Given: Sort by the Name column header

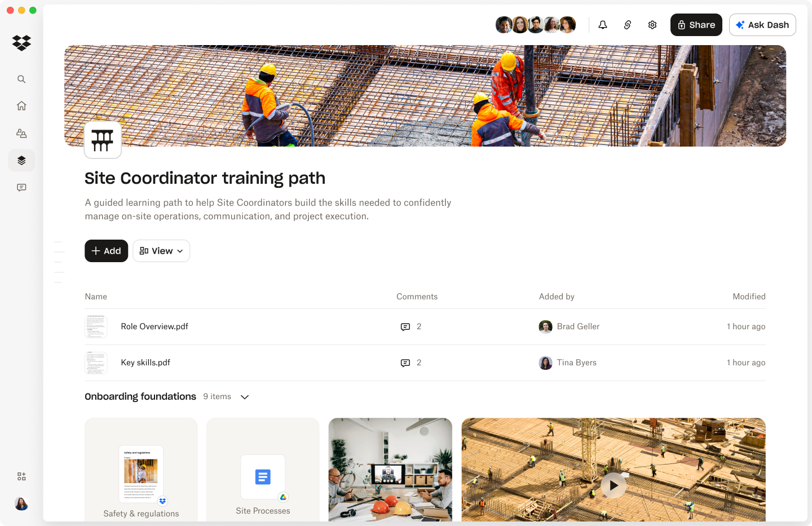Looking at the screenshot, I should click(96, 297).
